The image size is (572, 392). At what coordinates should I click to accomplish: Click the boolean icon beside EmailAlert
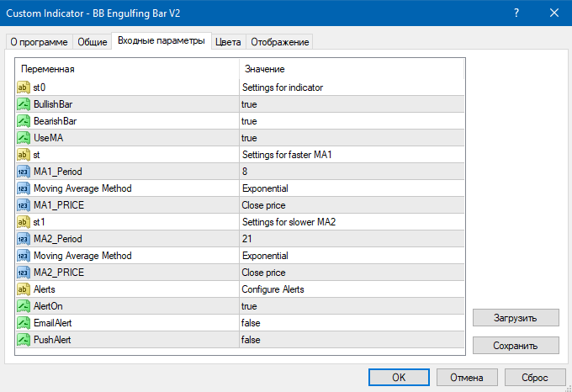click(x=24, y=323)
